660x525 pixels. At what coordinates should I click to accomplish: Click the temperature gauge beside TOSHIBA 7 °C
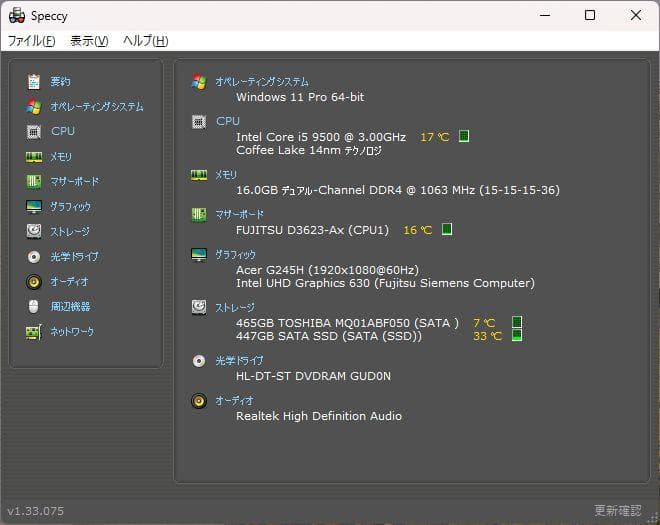click(517, 322)
